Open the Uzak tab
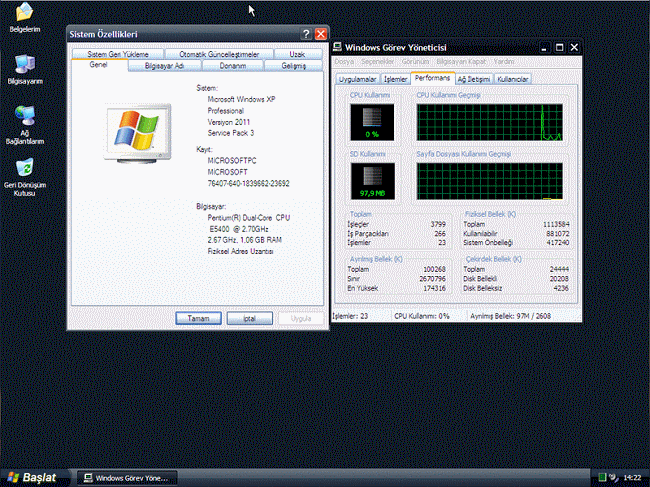 pos(297,54)
